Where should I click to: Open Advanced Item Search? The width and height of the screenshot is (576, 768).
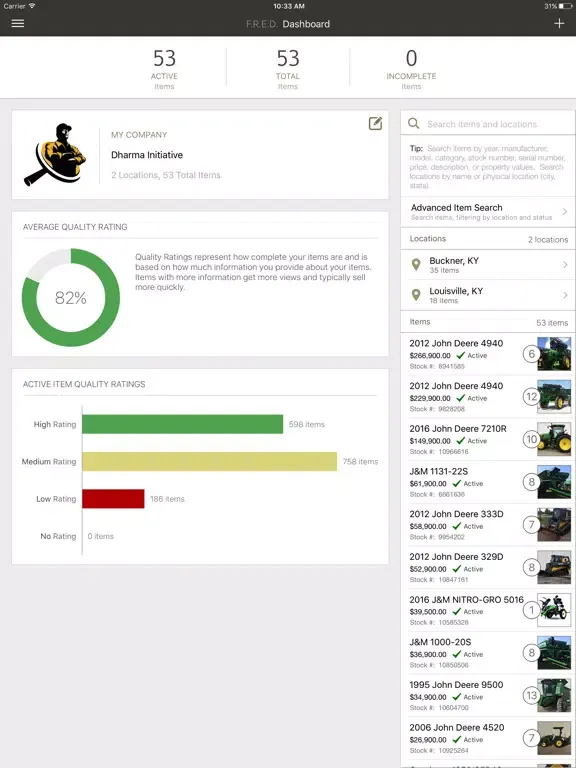tap(488, 212)
